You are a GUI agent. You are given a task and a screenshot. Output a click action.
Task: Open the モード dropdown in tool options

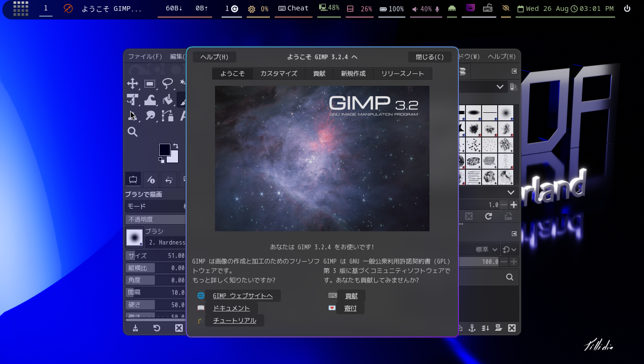(x=156, y=206)
